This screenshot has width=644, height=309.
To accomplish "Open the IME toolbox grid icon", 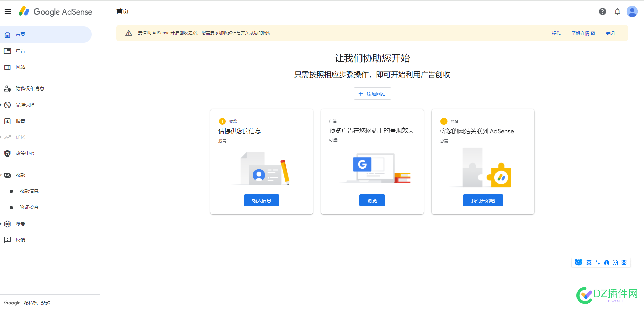I will coord(624,262).
